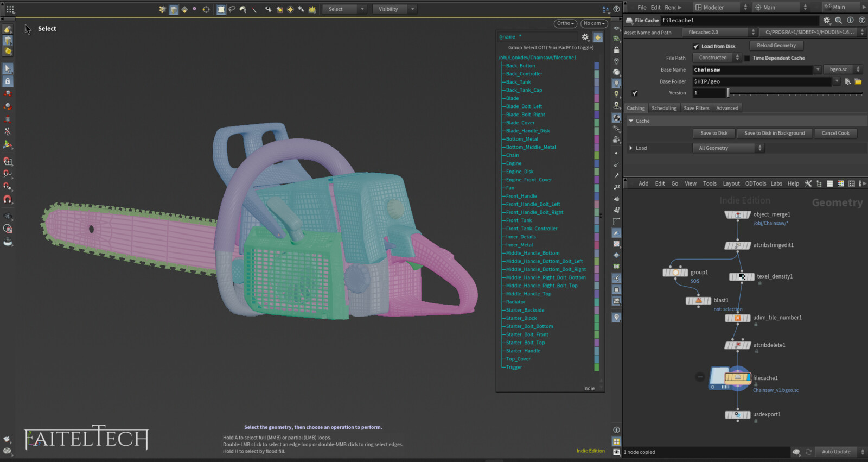Click the network editor performance monitor brain icon
Viewport: 868px width, 462px height.
(796, 452)
